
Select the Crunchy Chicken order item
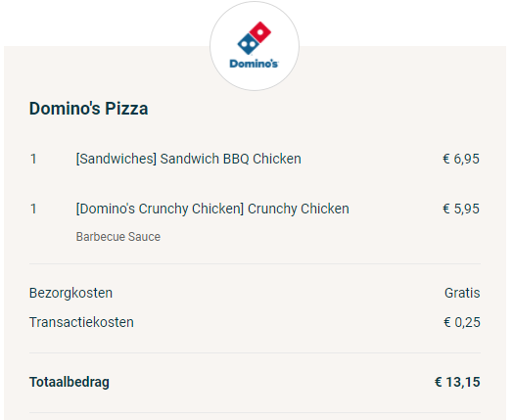(x=212, y=209)
